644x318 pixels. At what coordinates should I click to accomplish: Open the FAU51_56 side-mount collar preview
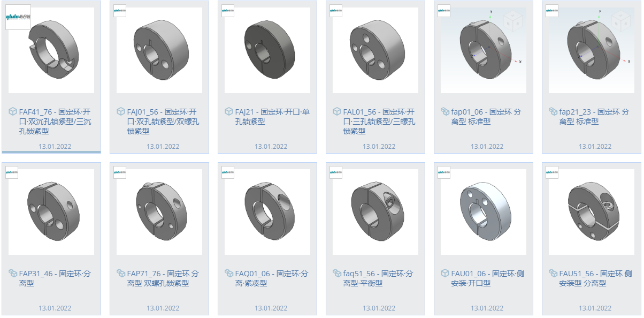click(x=592, y=212)
